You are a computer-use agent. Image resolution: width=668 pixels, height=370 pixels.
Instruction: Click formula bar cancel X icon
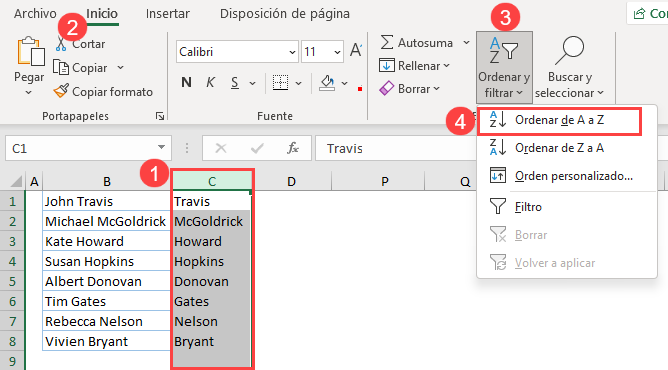point(221,148)
